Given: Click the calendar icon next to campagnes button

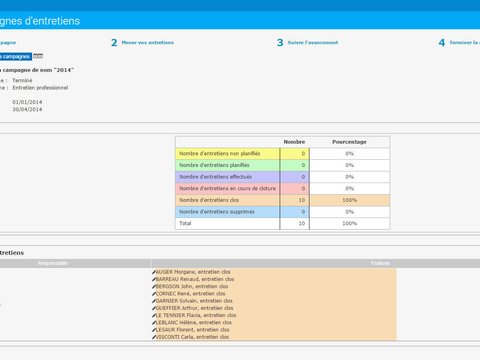Looking at the screenshot, I should pyautogui.click(x=38, y=56).
